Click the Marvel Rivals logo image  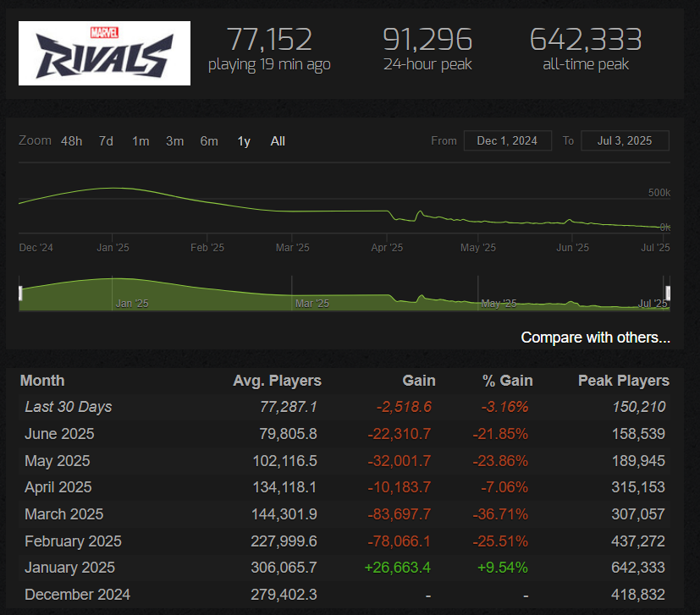pyautogui.click(x=104, y=53)
